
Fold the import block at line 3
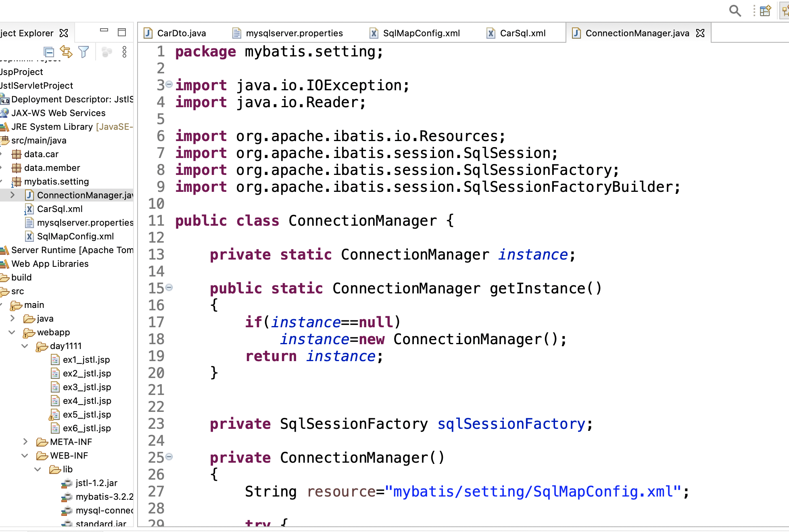169,84
